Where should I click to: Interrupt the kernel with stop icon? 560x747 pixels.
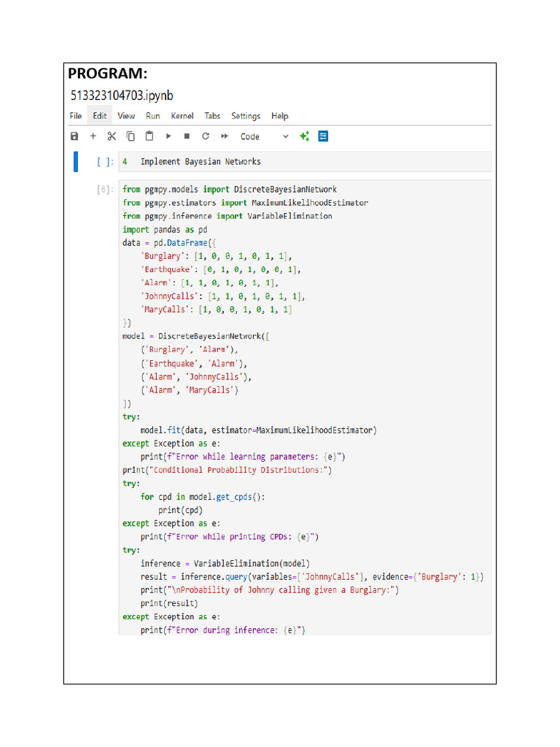coord(187,136)
